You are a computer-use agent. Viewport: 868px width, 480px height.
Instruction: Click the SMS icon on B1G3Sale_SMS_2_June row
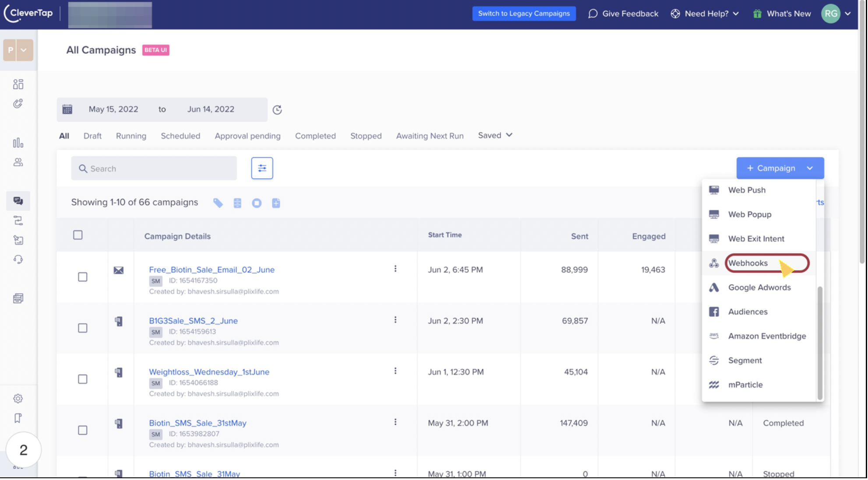coord(119,321)
